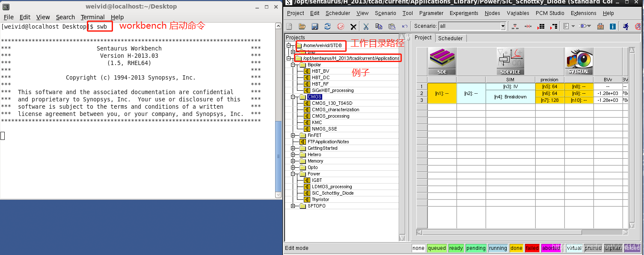Image resolution: width=644 pixels, height=255 pixels.
Task: Click the HBT_BV project icon in tree
Action: point(307,71)
